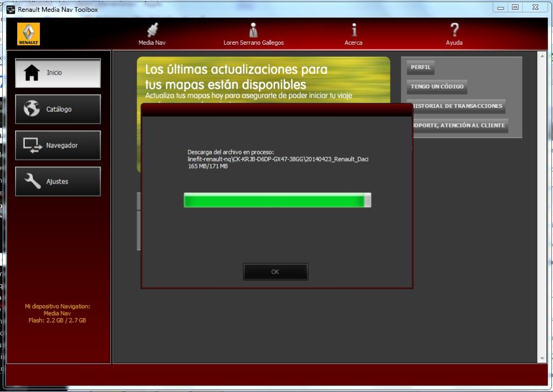The height and width of the screenshot is (392, 553).
Task: Open the PERFIL button
Action: pos(421,67)
